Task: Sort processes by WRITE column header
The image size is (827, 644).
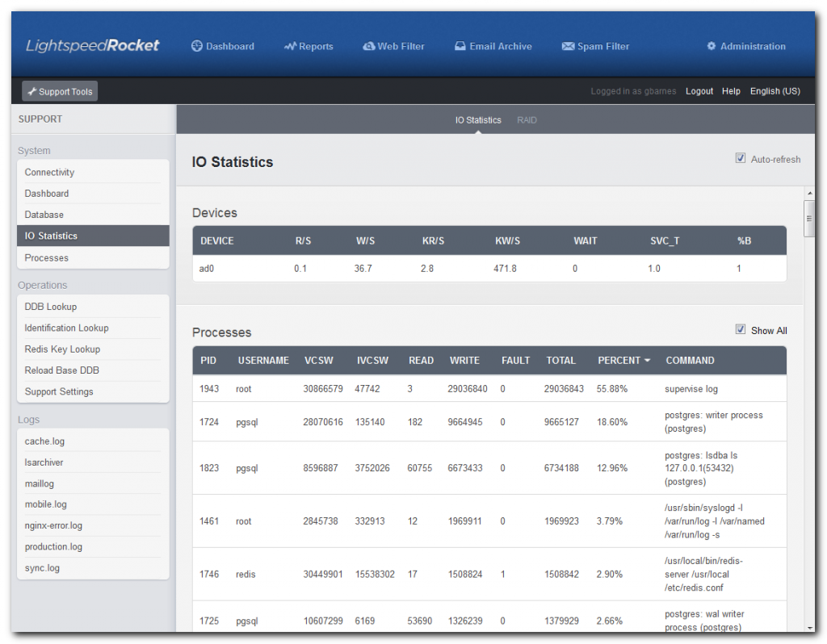Action: tap(464, 361)
